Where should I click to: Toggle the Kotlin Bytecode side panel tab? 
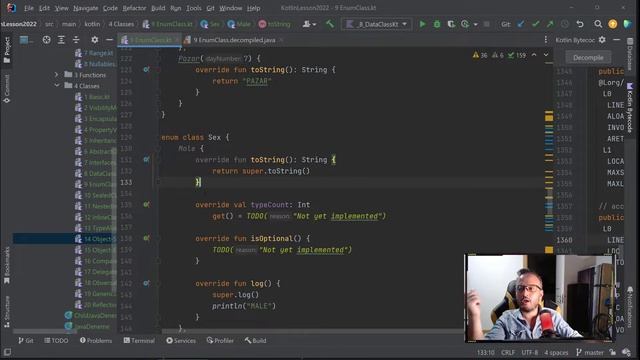pyautogui.click(x=629, y=107)
